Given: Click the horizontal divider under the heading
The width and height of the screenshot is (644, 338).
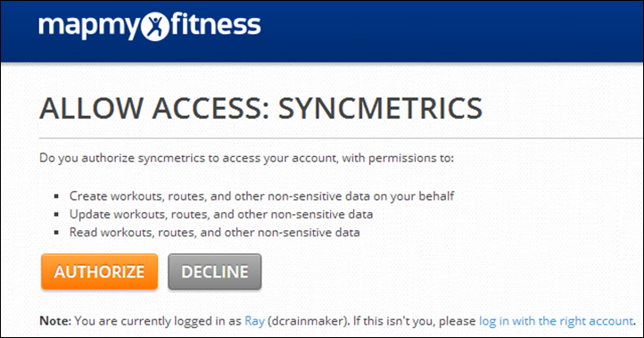Looking at the screenshot, I should [341, 139].
